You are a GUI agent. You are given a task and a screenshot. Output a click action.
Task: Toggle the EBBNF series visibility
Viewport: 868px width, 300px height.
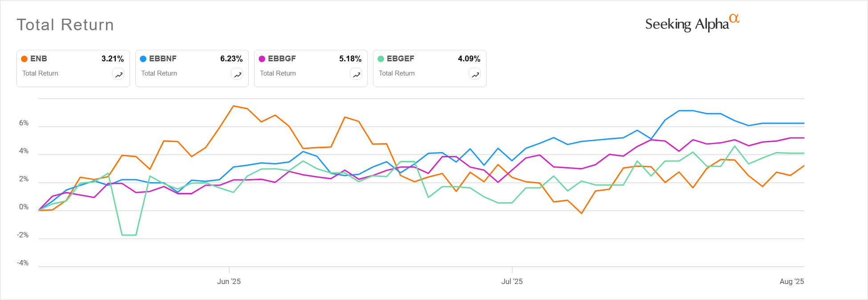(191, 68)
